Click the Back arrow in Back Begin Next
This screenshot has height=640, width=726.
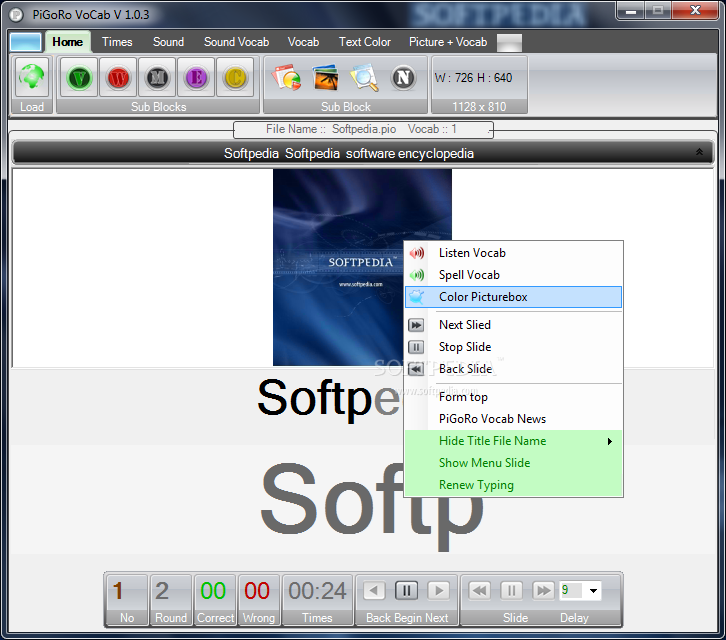(374, 590)
